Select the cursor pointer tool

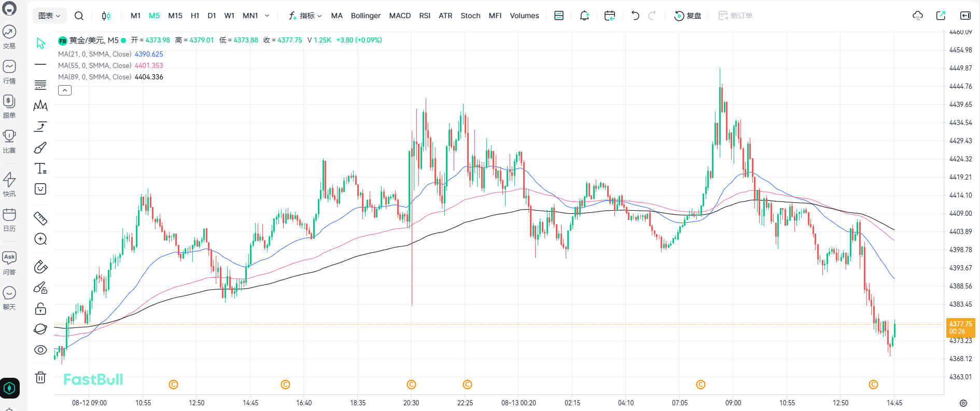(40, 43)
